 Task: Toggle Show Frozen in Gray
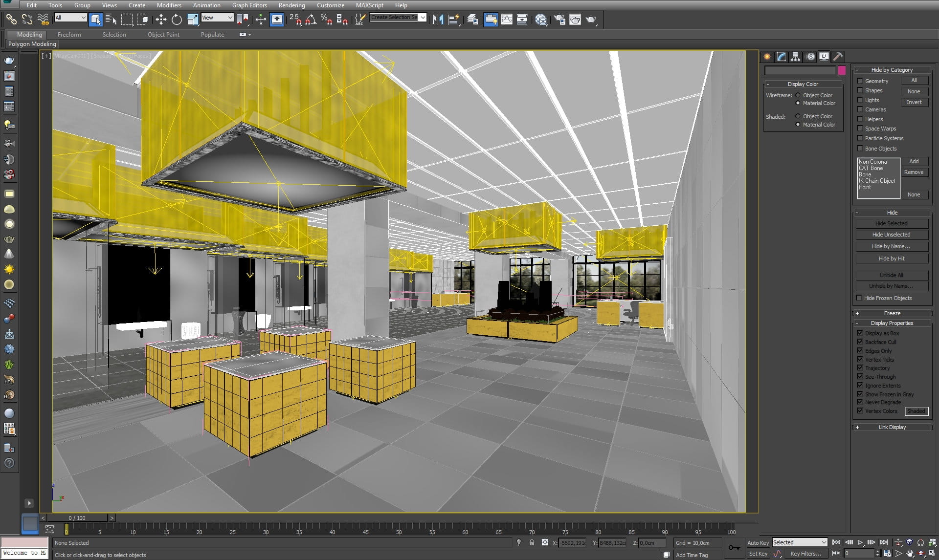coord(860,393)
